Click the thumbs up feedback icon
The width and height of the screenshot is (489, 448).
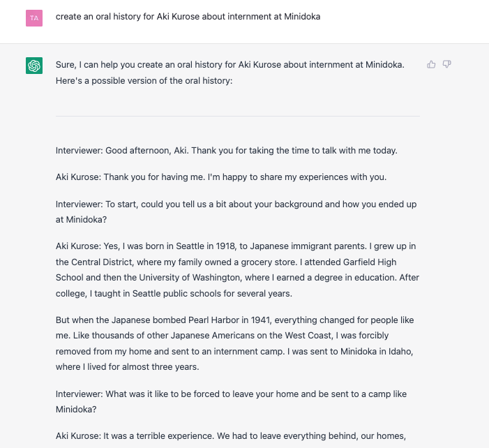tap(431, 65)
